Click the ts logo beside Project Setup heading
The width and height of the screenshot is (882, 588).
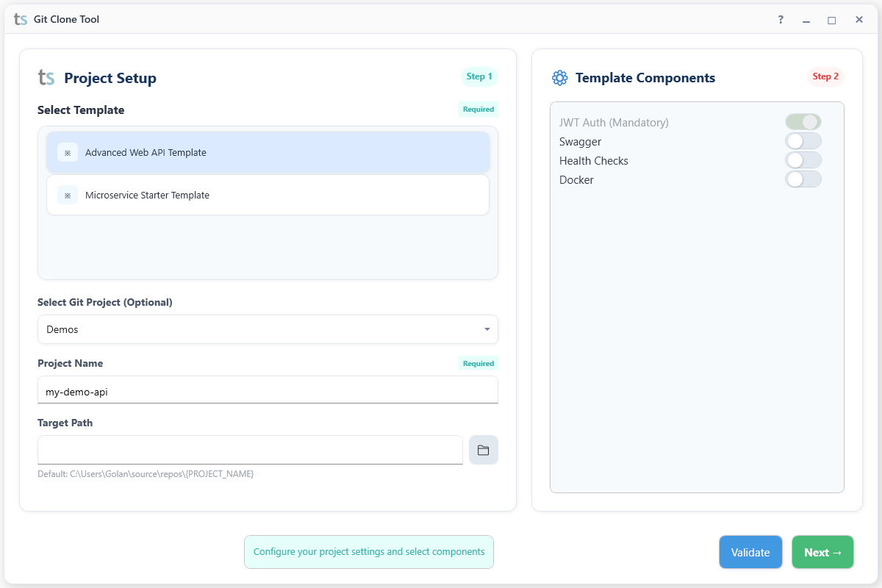[x=46, y=77]
